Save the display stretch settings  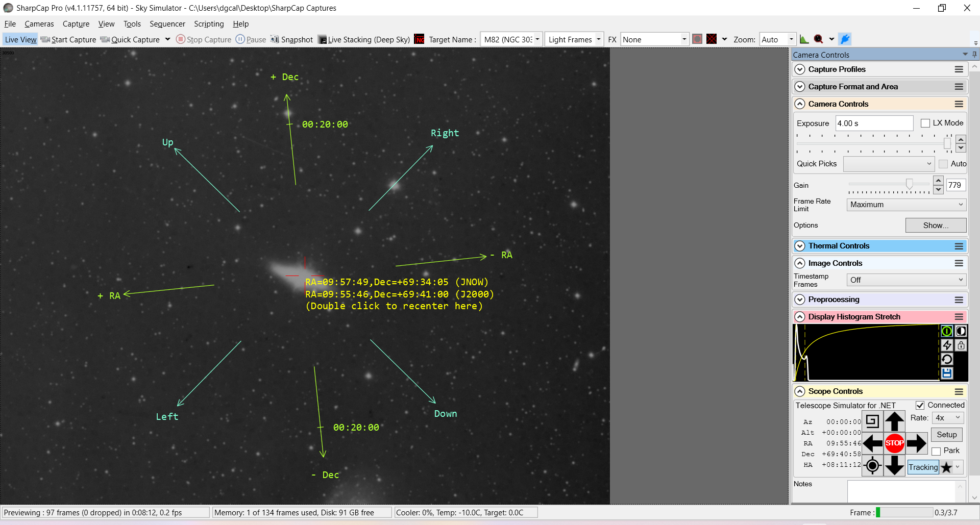[947, 373]
